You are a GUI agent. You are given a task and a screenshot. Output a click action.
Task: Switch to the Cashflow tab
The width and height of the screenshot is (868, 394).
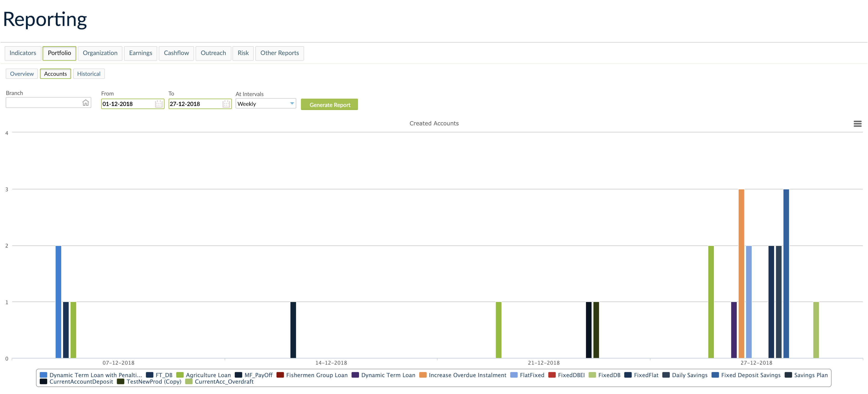coord(176,53)
